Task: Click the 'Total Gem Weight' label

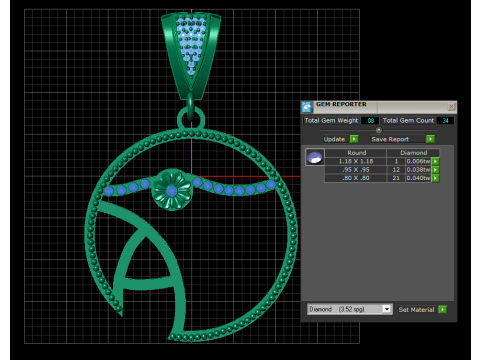Action: (331, 121)
